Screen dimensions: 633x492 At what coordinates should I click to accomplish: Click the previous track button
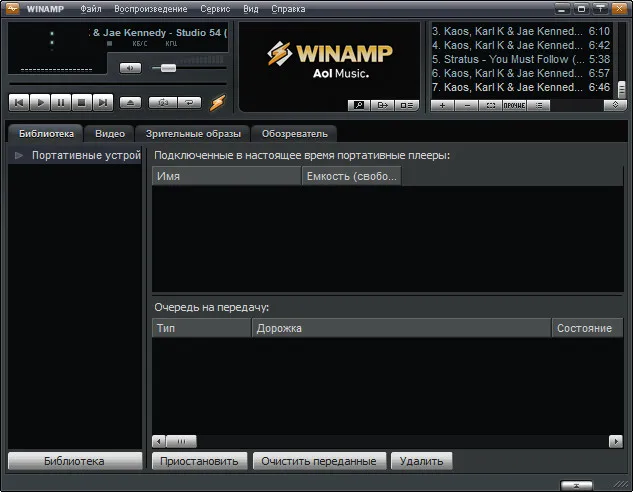(x=19, y=103)
